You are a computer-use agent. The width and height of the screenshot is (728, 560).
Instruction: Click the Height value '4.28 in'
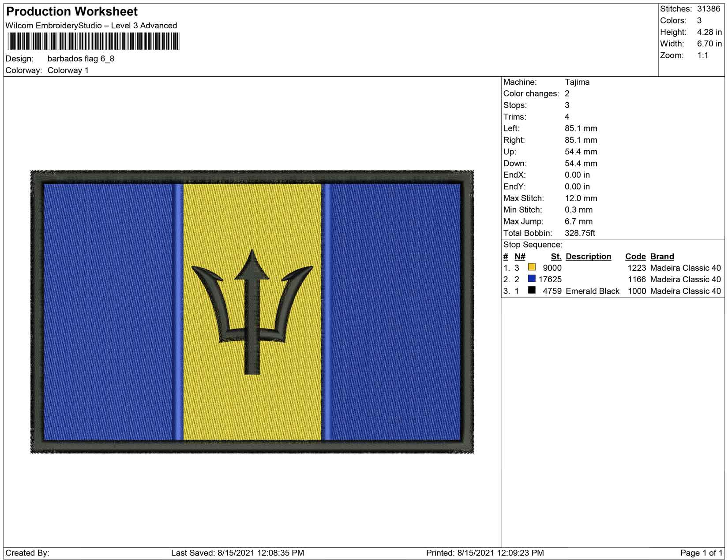(x=709, y=32)
